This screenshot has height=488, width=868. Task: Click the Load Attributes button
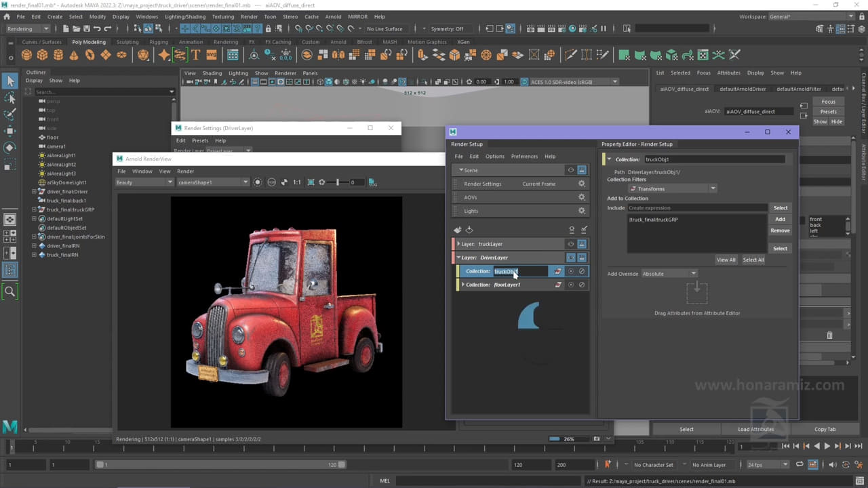(756, 429)
